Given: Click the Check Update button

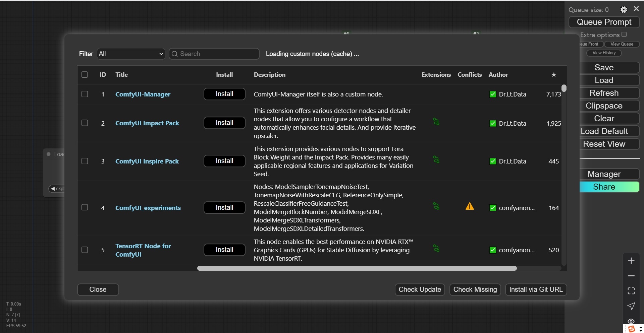Looking at the screenshot, I should pos(420,290).
